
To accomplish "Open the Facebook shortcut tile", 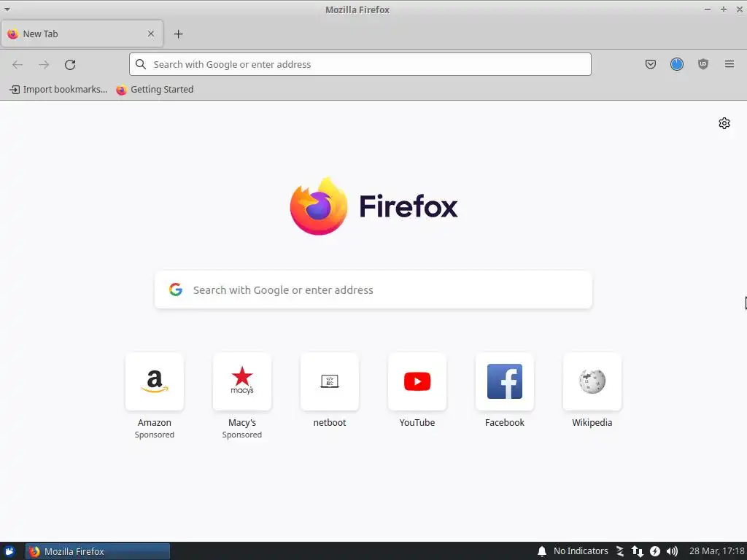I will click(505, 381).
